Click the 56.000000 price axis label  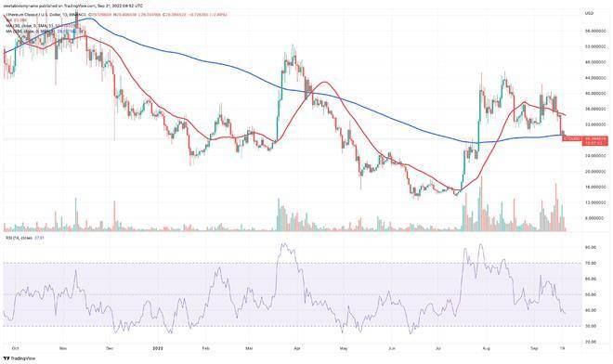pos(595,31)
